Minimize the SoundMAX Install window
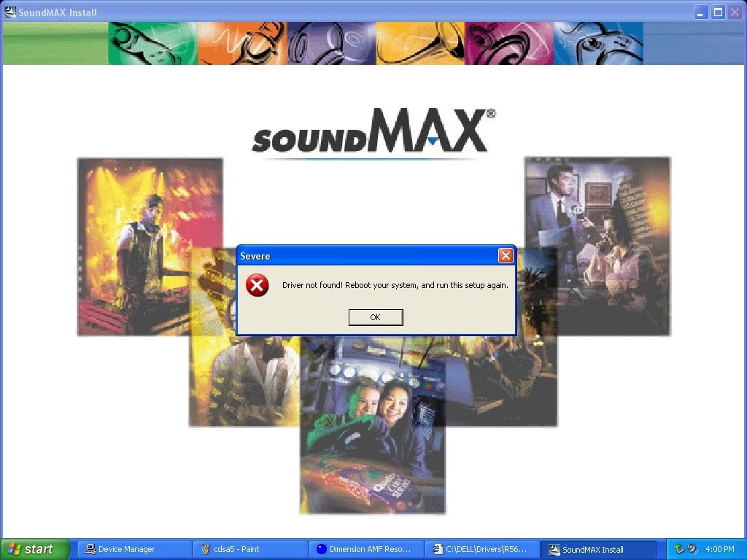Viewport: 747px width, 560px height. point(700,12)
